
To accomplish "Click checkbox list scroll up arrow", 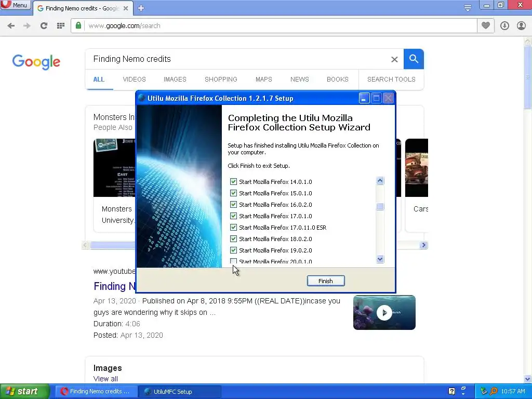I will coord(380,180).
